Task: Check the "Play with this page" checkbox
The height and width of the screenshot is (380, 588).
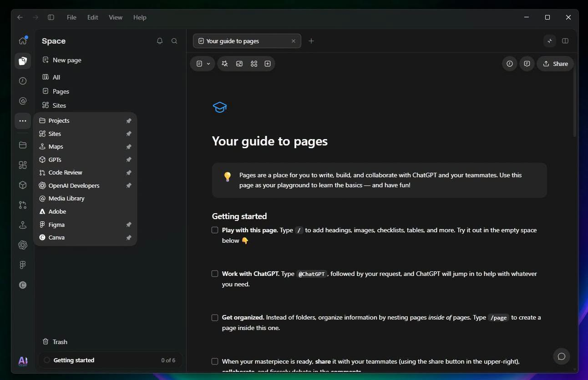Action: (215, 230)
